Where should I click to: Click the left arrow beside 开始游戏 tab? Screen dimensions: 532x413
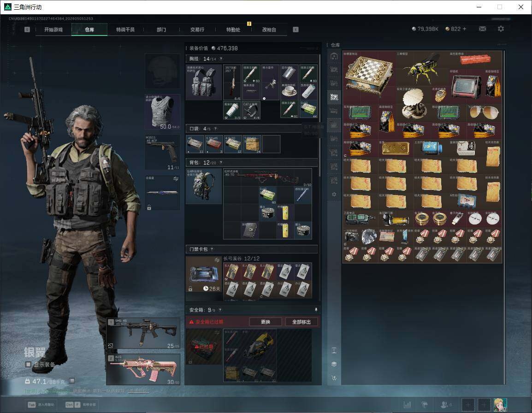tap(27, 29)
